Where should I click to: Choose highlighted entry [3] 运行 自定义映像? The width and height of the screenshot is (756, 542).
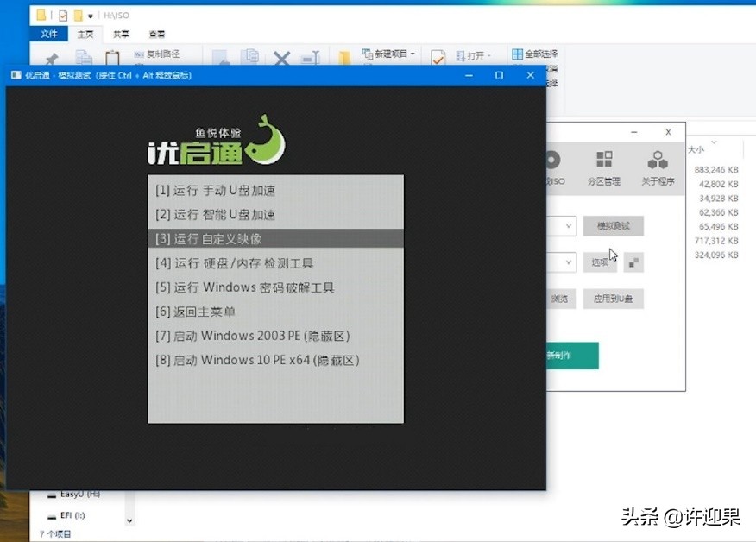tap(276, 239)
